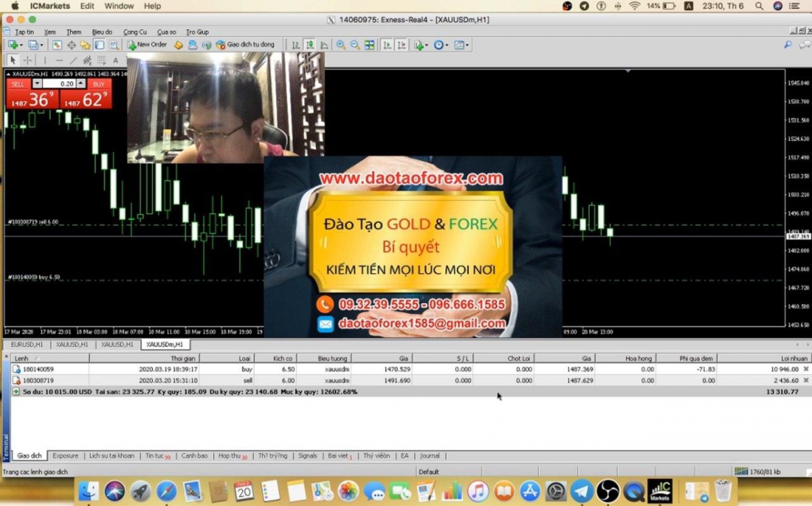The width and height of the screenshot is (812, 506).
Task: Open the Tro Giup menu
Action: click(198, 32)
